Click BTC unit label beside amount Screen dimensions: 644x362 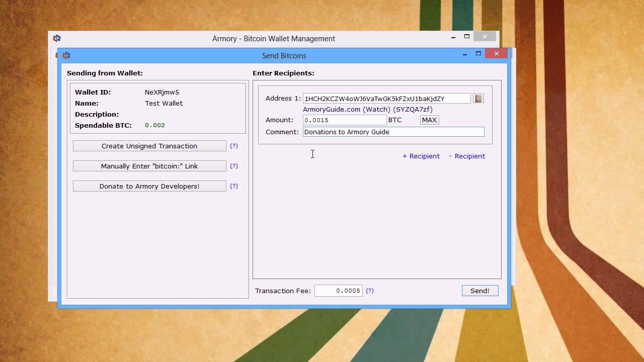[395, 120]
